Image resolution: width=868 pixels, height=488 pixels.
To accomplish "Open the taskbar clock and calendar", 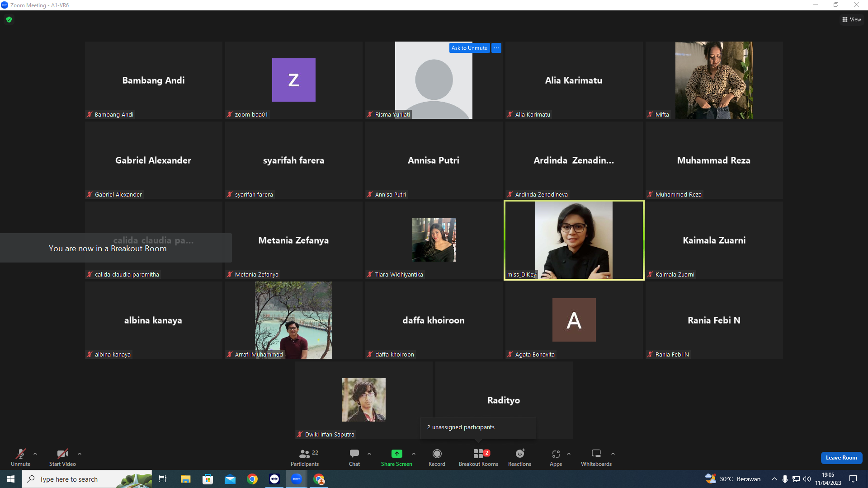I will pyautogui.click(x=828, y=479).
